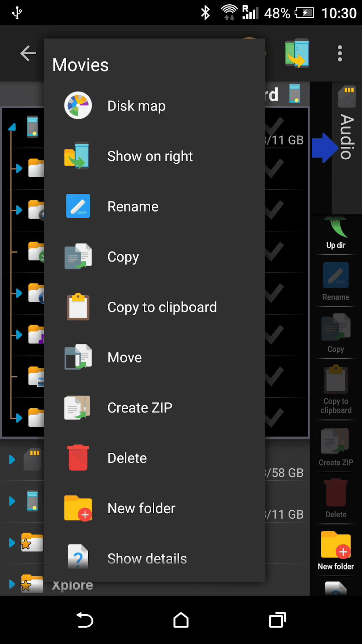The height and width of the screenshot is (644, 362).
Task: Tap the blue Rename pencil icon in menu
Action: pyautogui.click(x=78, y=206)
